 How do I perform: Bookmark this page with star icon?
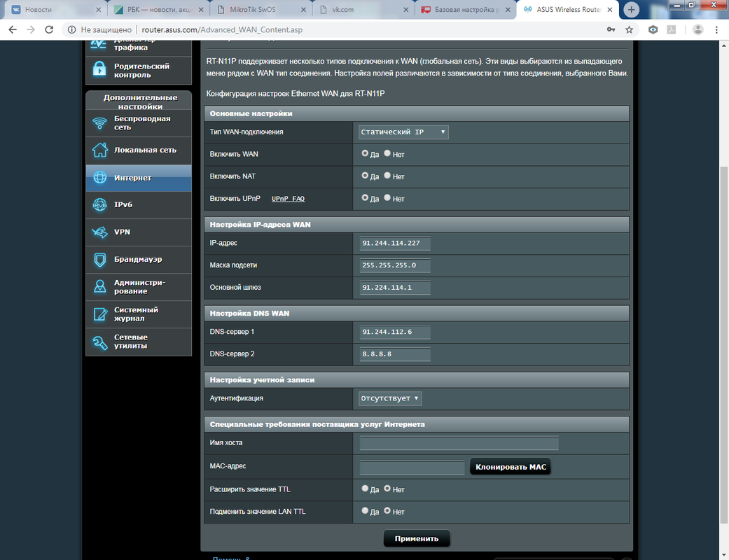[x=629, y=29]
